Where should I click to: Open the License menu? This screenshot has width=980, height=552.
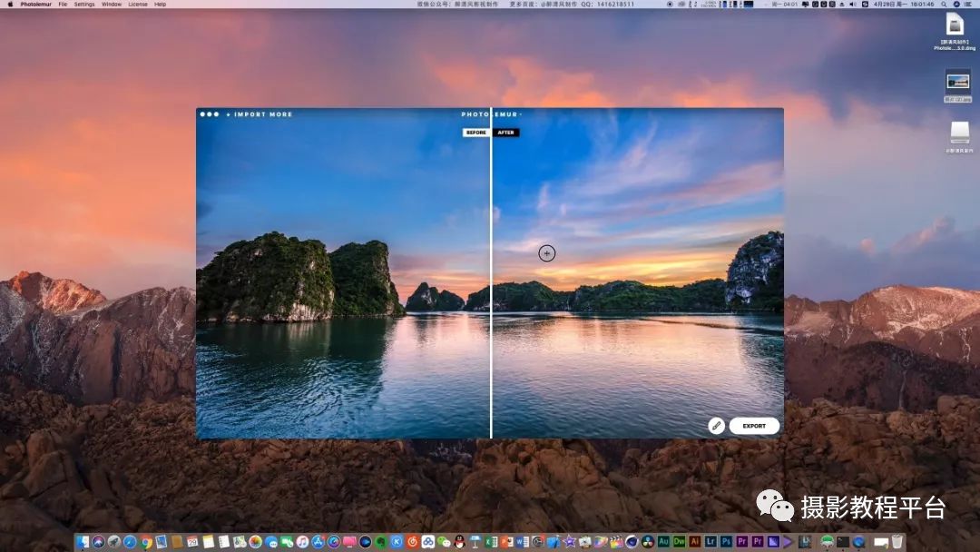coord(138,5)
